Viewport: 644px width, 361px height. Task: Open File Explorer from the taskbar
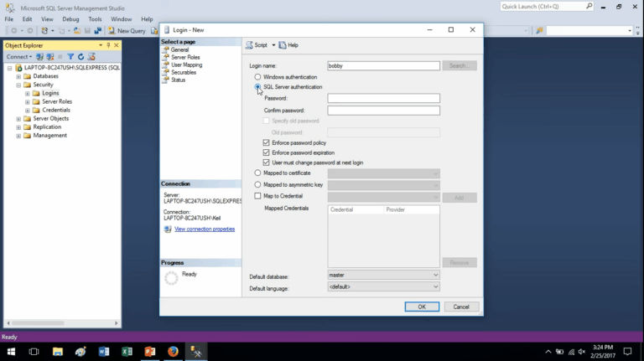coord(58,352)
